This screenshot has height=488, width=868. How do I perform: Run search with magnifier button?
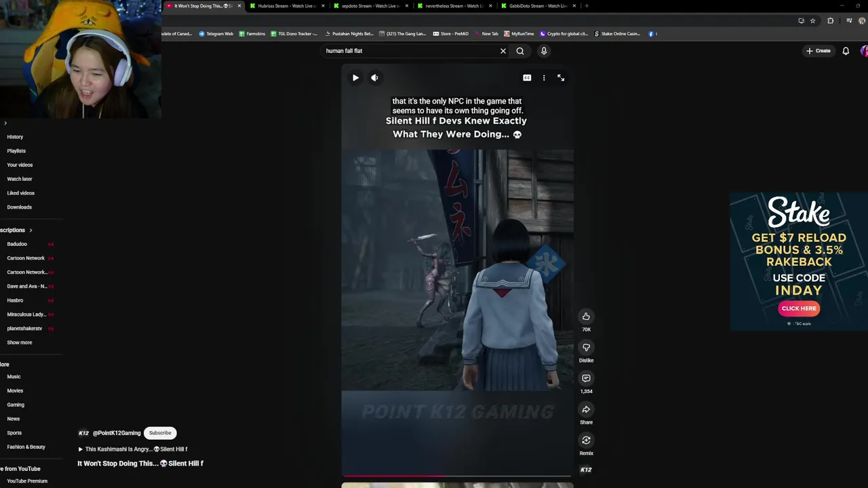click(x=520, y=51)
